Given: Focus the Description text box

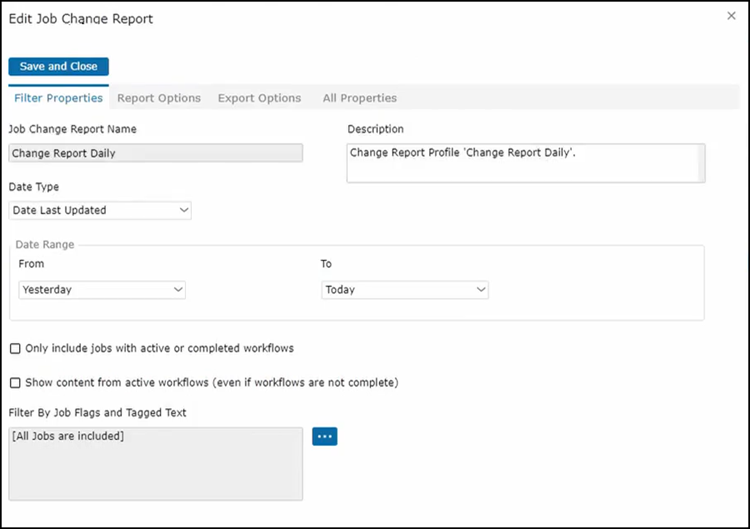Looking at the screenshot, I should pyautogui.click(x=525, y=163).
